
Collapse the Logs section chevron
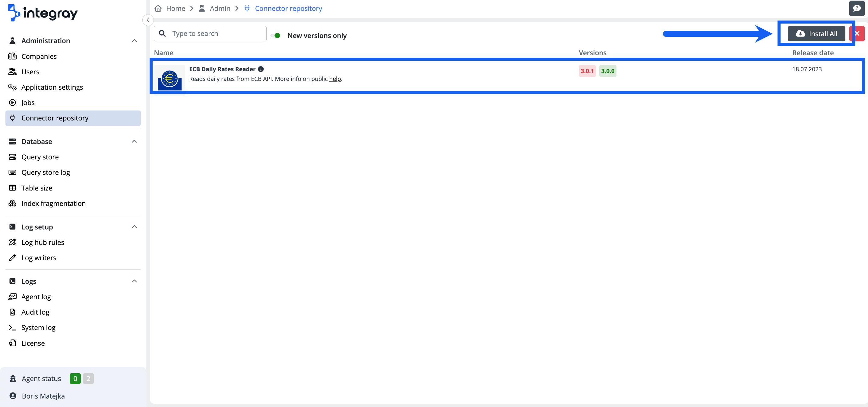134,281
